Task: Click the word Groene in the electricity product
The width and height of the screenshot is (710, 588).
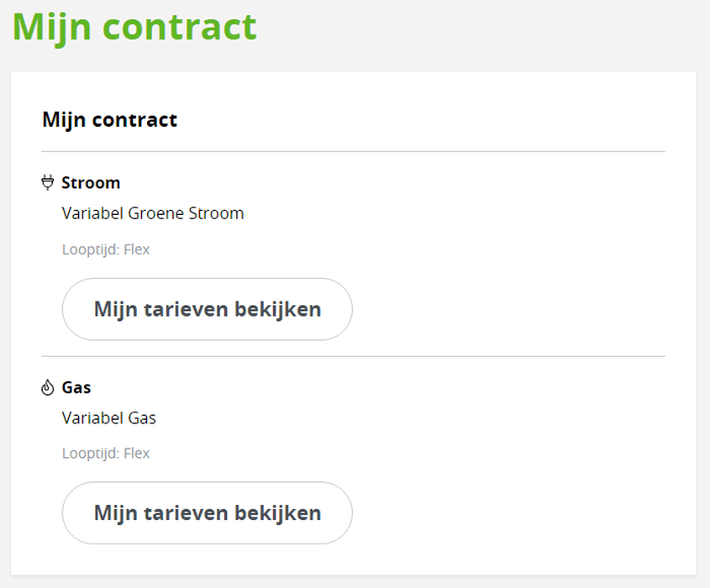Action: (156, 213)
